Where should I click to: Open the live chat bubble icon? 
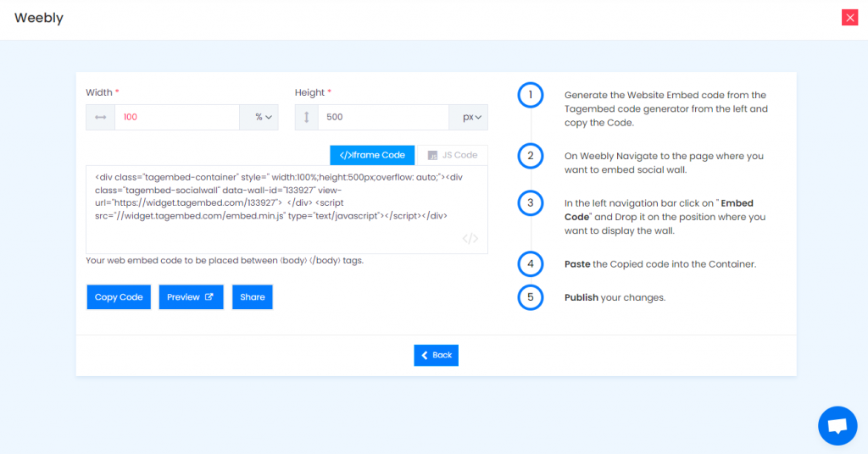point(837,426)
